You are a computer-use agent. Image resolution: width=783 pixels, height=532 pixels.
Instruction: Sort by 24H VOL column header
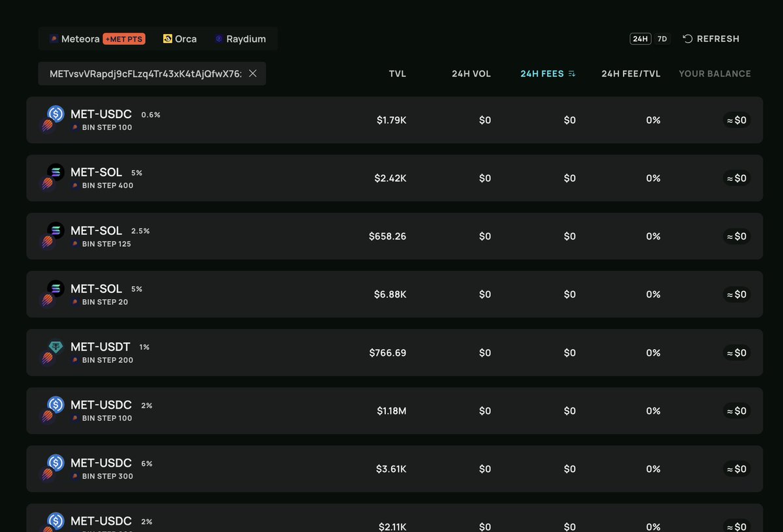(471, 74)
